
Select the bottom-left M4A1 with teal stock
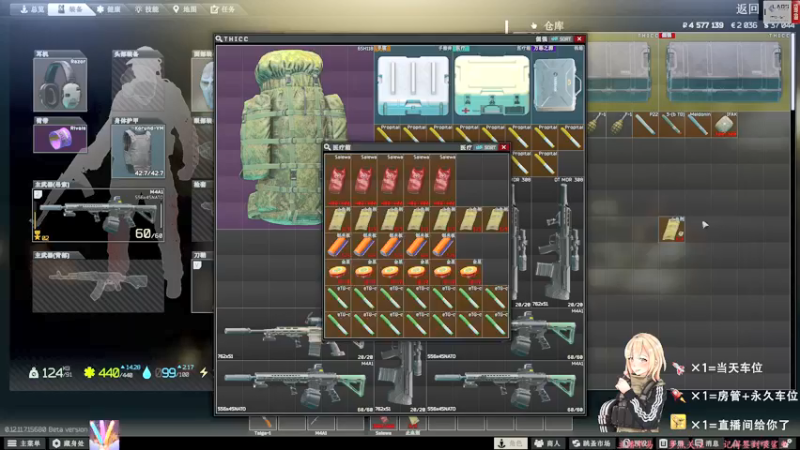coord(295,386)
